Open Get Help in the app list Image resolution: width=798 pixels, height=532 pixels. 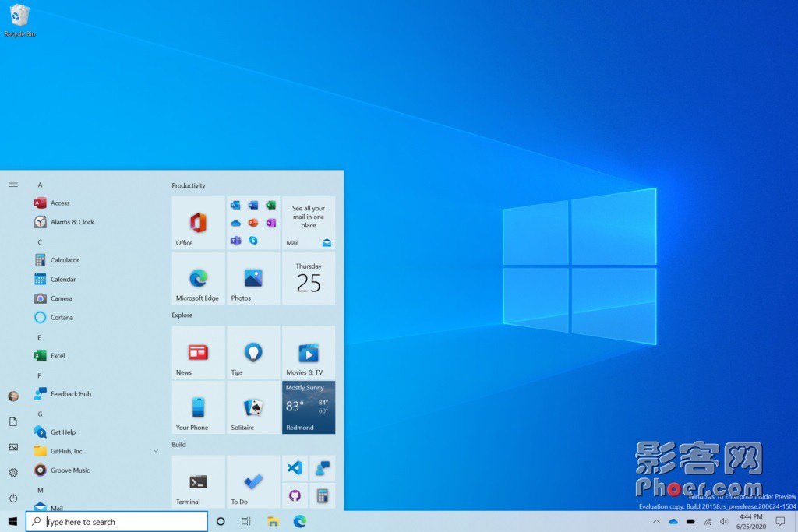(97, 432)
